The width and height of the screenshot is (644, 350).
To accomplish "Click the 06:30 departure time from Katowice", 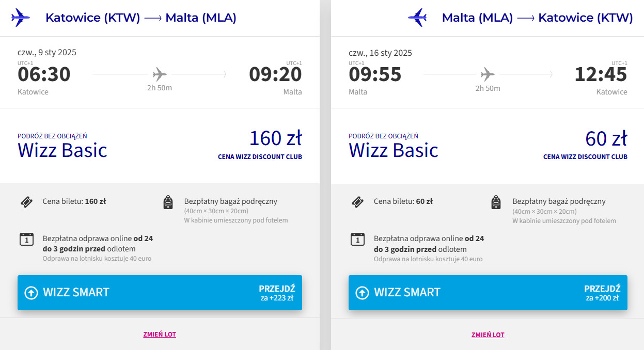I will tap(44, 75).
